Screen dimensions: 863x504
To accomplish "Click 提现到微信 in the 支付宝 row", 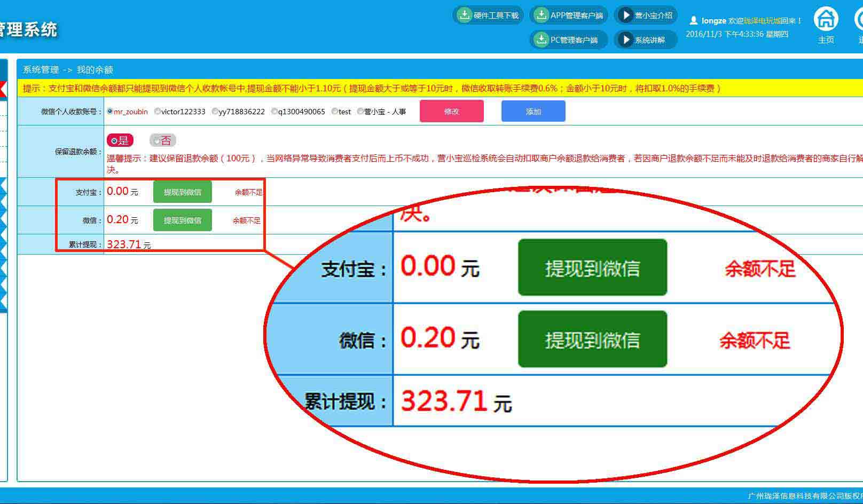I will 183,192.
